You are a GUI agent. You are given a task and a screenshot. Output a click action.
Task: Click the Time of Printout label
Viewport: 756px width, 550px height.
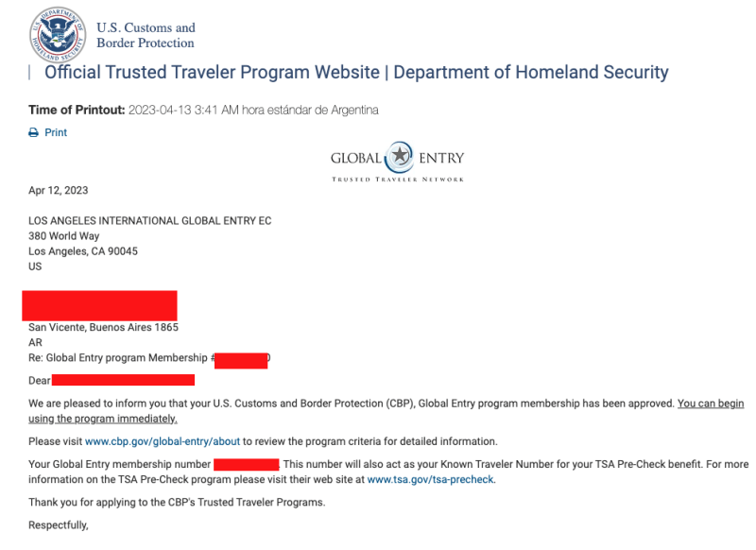tap(77, 111)
